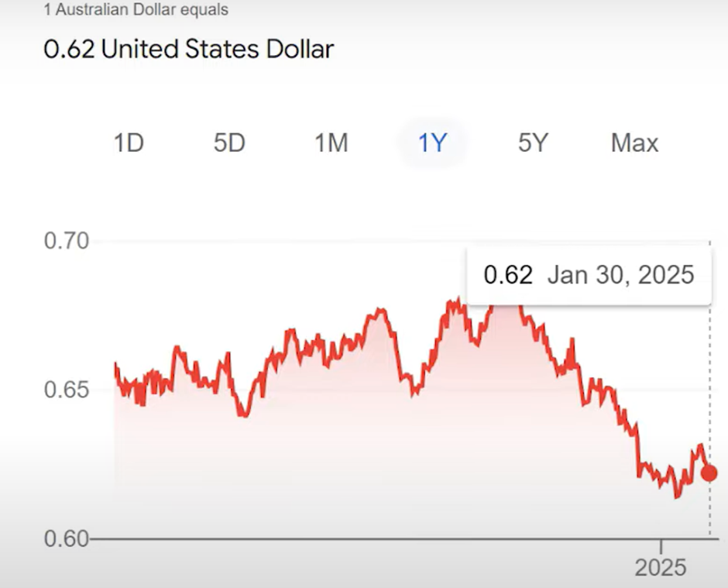Click the 0.62 value in the tooltip

coord(508,275)
